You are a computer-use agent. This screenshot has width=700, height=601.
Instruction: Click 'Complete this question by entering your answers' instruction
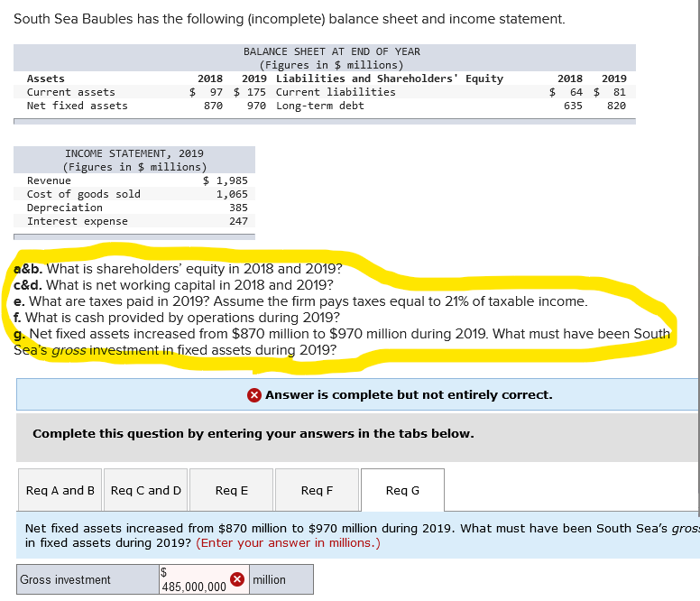click(x=253, y=433)
